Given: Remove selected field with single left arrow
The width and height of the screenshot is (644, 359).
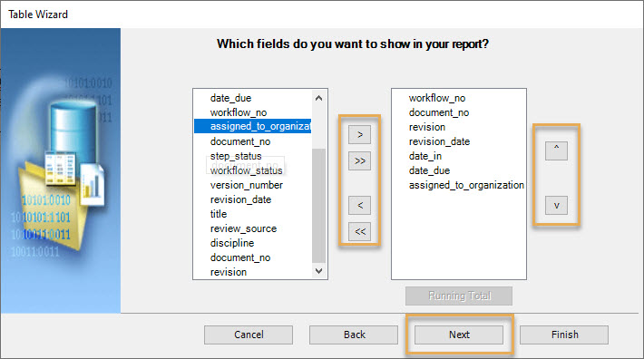Looking at the screenshot, I should 359,205.
